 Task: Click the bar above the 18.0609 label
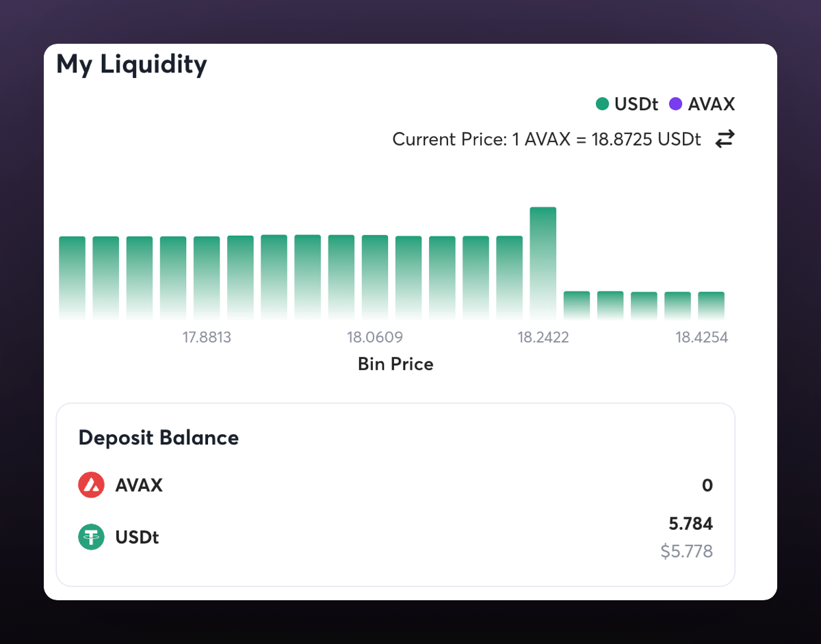click(375, 277)
